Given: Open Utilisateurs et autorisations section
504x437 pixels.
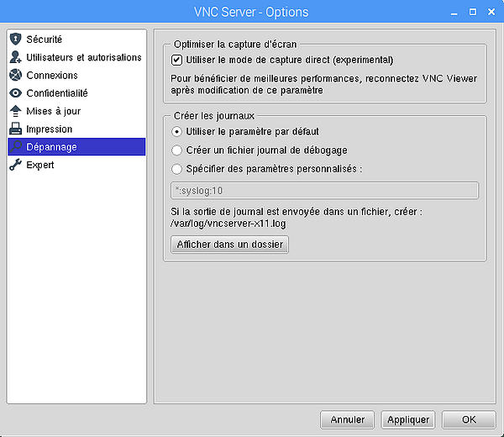Looking at the screenshot, I should (x=76, y=57).
